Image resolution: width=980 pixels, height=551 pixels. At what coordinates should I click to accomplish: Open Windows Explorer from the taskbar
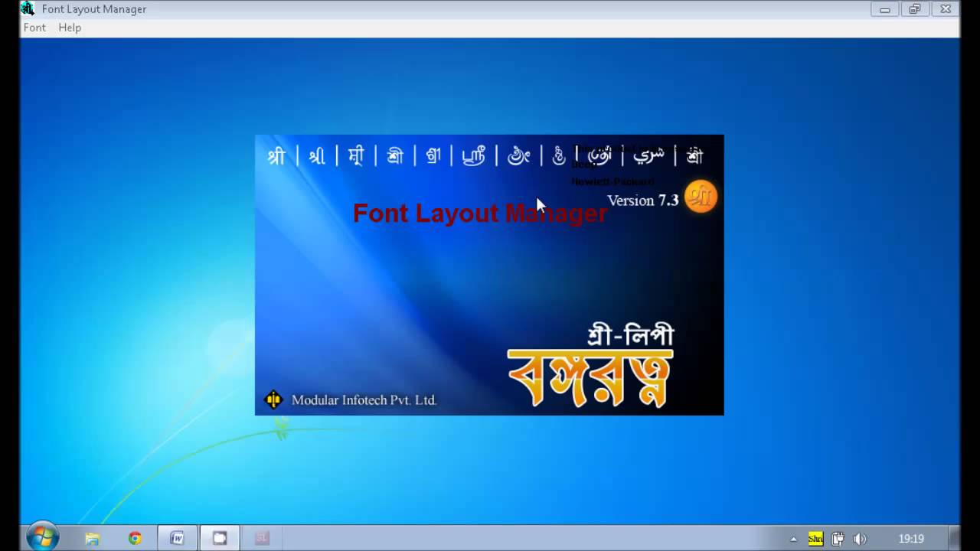coord(93,539)
